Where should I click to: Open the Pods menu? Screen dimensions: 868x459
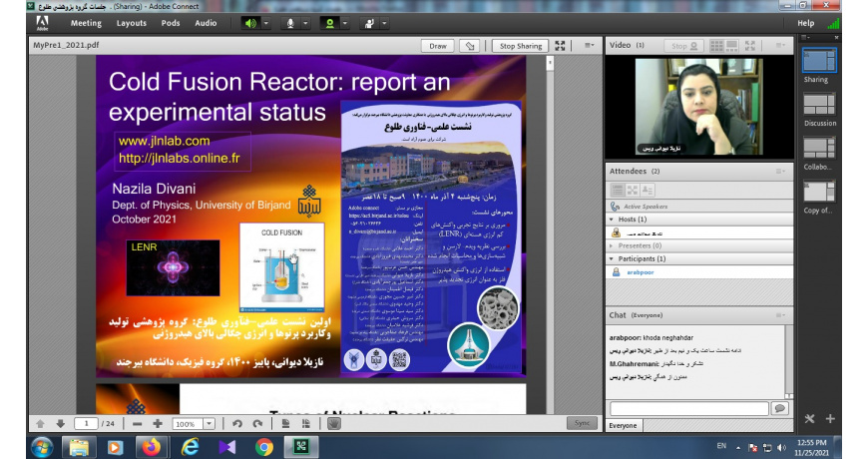point(171,23)
